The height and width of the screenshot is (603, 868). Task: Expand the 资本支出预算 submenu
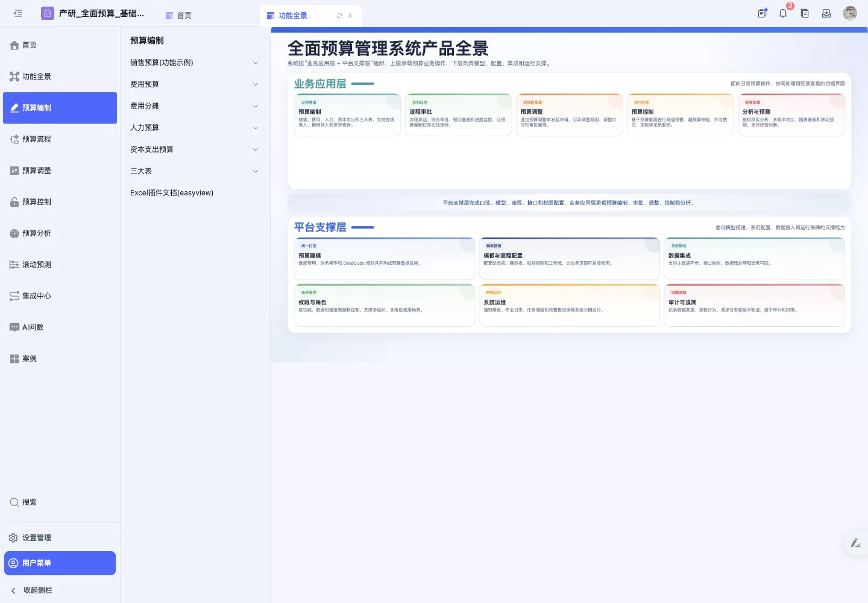point(195,150)
